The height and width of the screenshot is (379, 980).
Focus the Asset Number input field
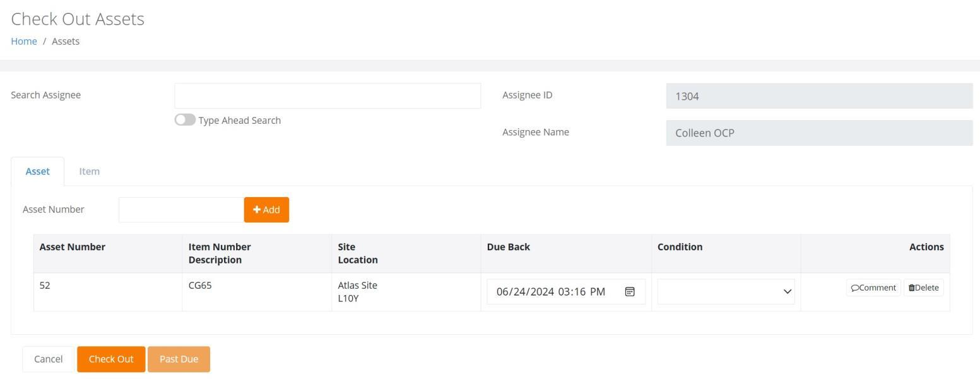pos(181,210)
